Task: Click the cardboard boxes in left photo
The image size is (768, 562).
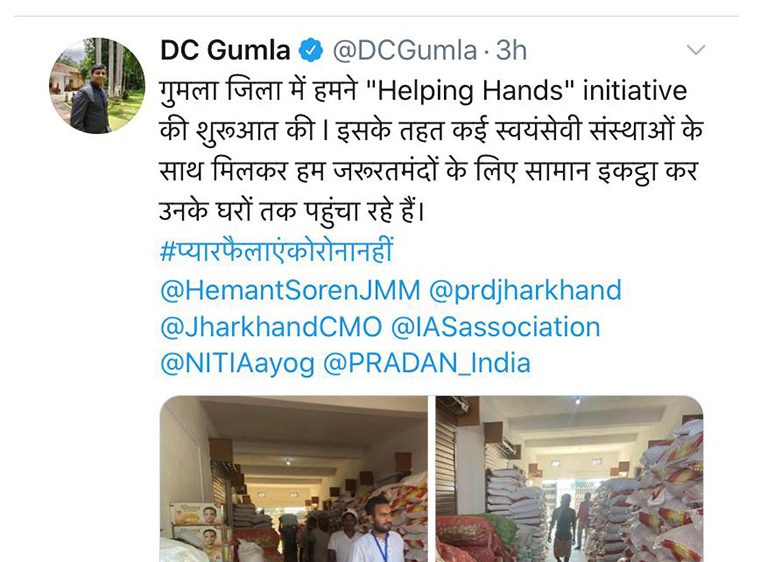Action: coord(197,531)
